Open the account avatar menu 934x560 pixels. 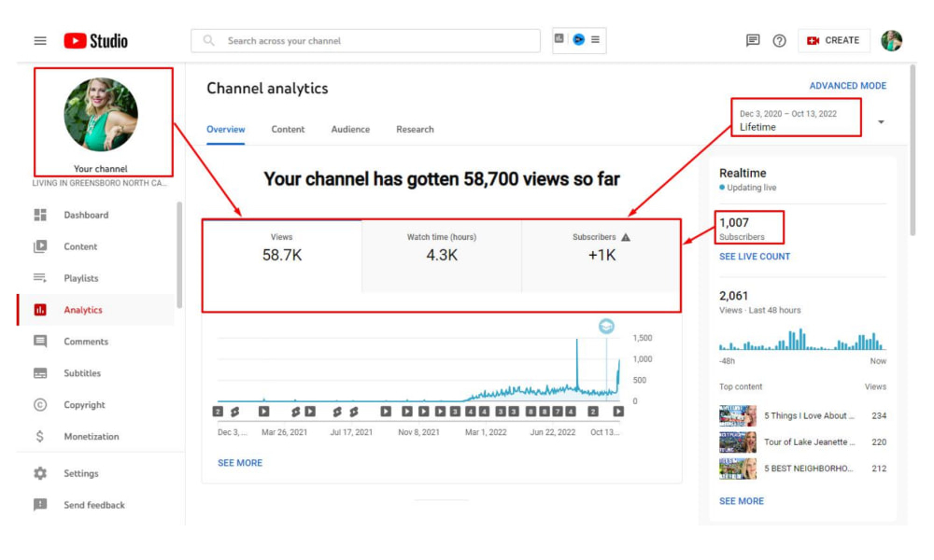pos(891,41)
